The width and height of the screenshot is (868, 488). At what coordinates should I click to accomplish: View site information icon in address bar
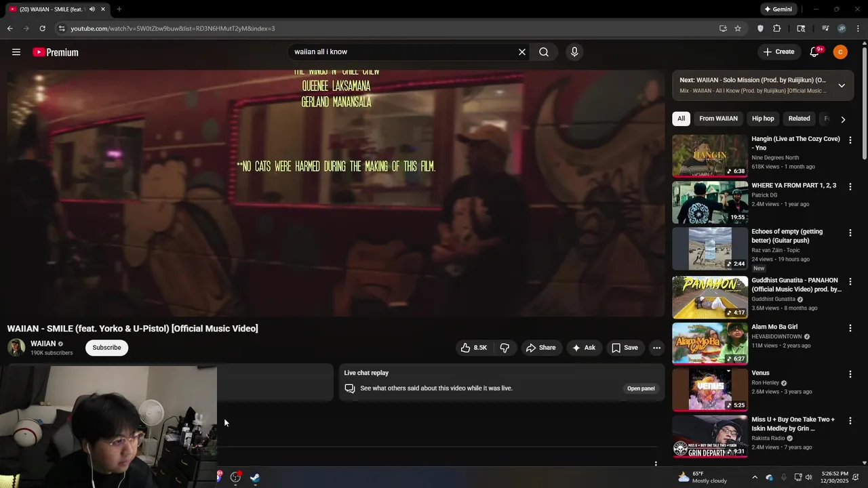pyautogui.click(x=62, y=28)
